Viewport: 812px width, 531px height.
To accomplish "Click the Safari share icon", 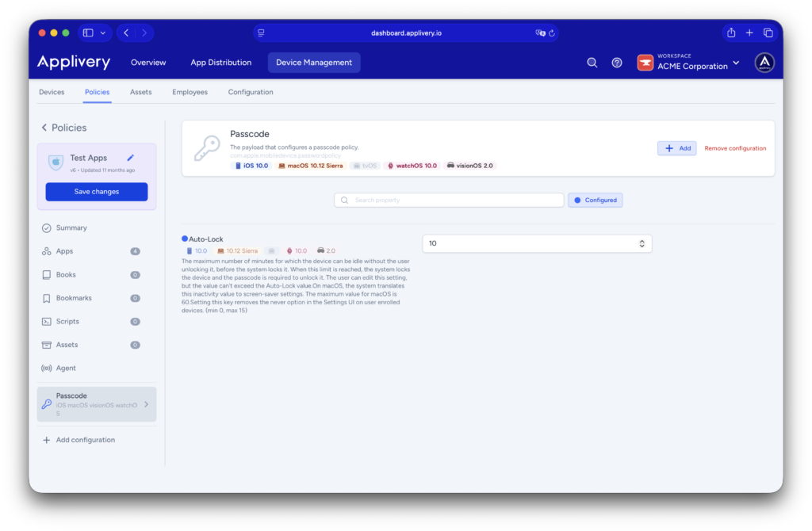I will coord(730,32).
